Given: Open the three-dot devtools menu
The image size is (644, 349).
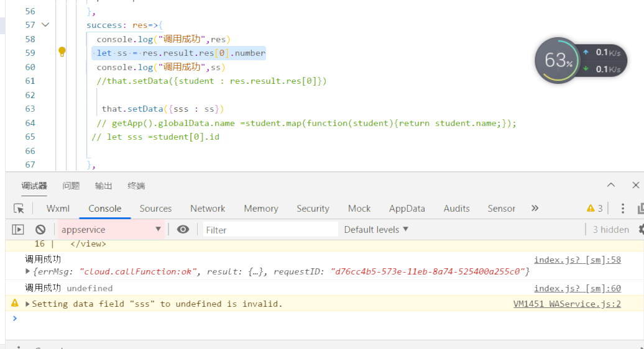Looking at the screenshot, I should [x=623, y=209].
